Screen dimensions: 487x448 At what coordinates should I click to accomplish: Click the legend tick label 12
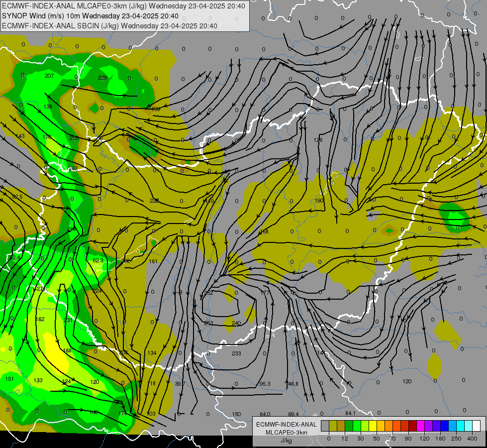344,439
